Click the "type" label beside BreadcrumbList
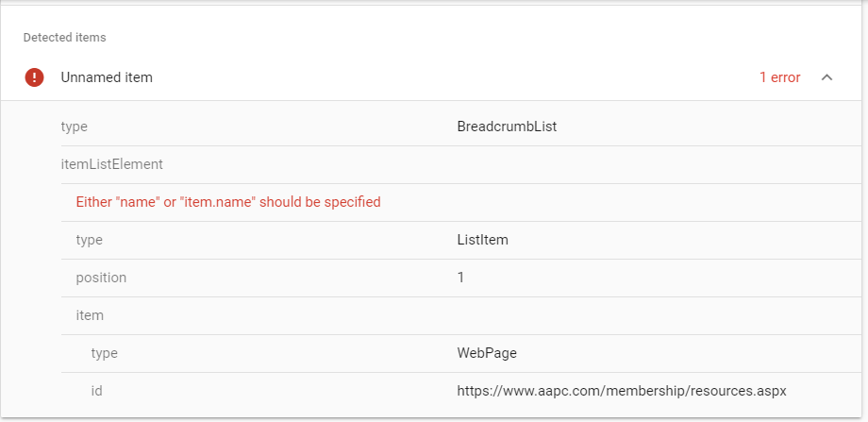 [75, 127]
